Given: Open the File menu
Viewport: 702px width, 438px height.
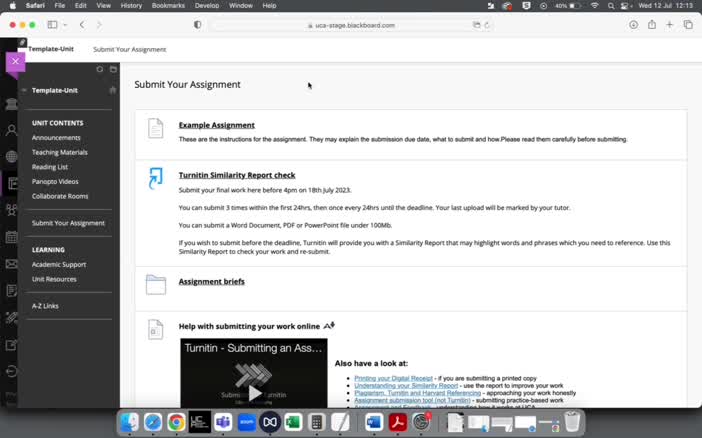Looking at the screenshot, I should pos(60,5).
